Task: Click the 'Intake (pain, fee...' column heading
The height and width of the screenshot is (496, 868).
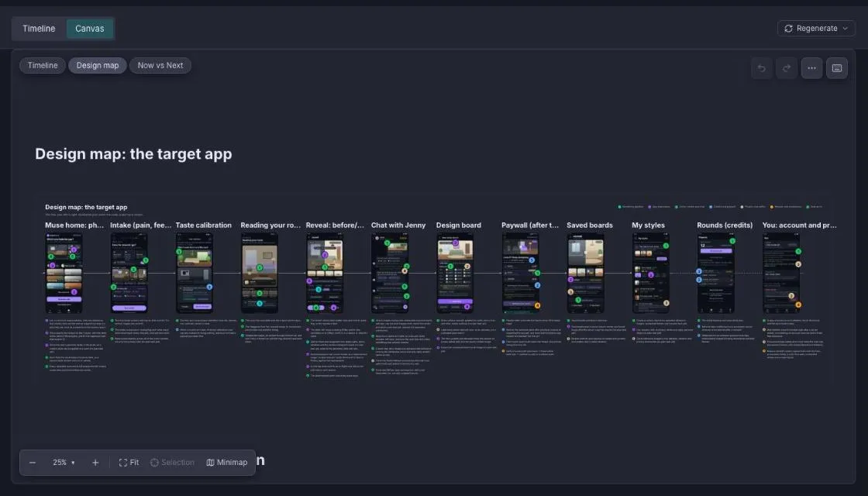Action: click(140, 226)
